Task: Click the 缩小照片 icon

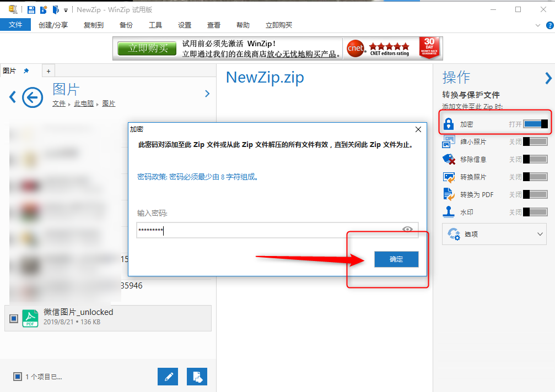Action: coord(449,141)
